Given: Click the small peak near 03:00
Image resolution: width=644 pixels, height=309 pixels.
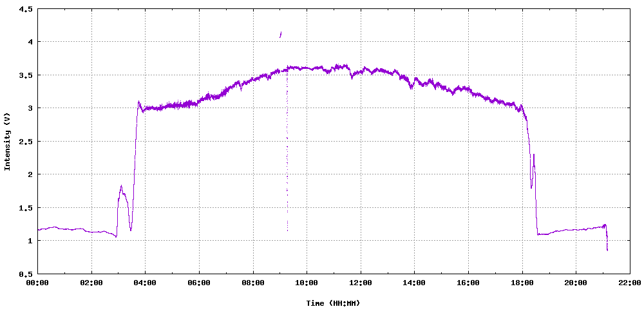Looking at the screenshot, I should 121,187.
